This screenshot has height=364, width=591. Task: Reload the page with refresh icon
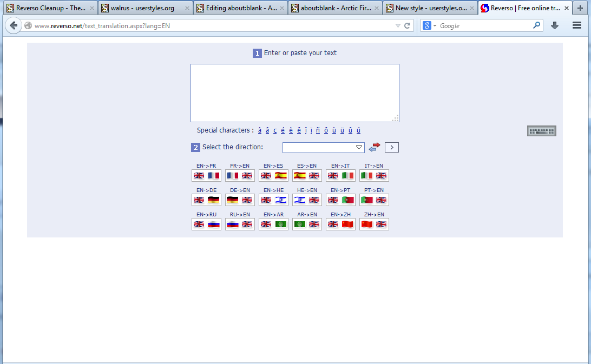coord(407,25)
